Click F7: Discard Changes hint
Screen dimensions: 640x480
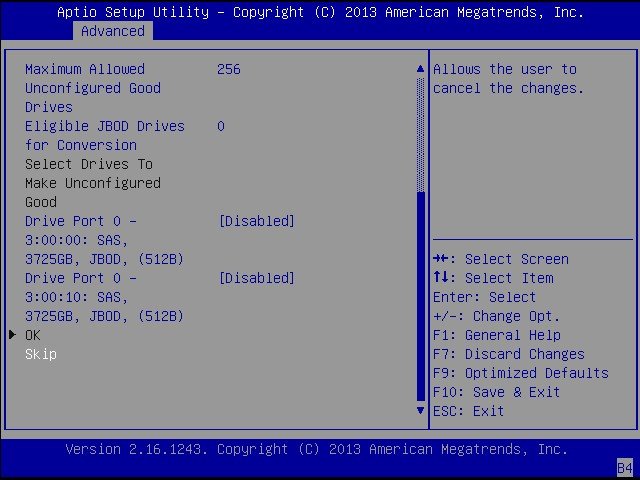pos(509,354)
